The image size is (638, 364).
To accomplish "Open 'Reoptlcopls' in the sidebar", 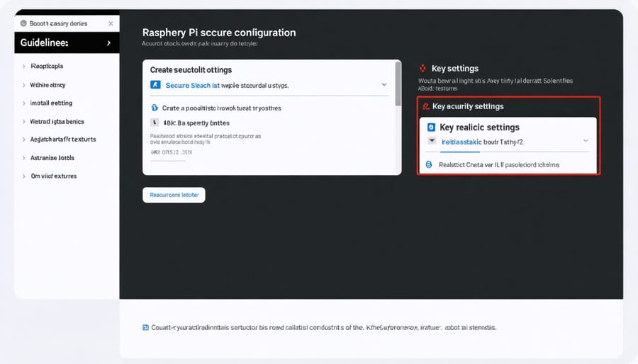I will (x=47, y=66).
